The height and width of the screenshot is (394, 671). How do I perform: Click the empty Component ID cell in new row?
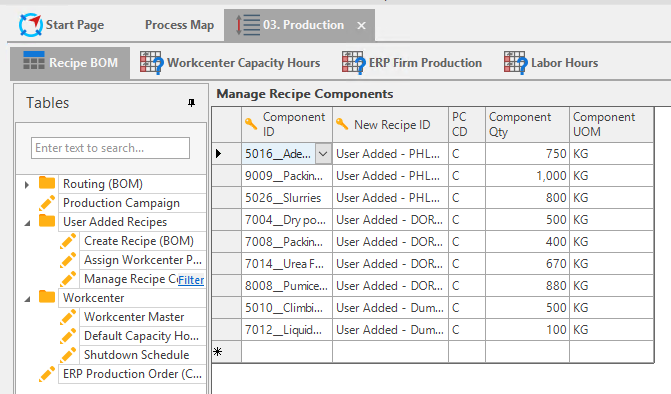(x=287, y=352)
